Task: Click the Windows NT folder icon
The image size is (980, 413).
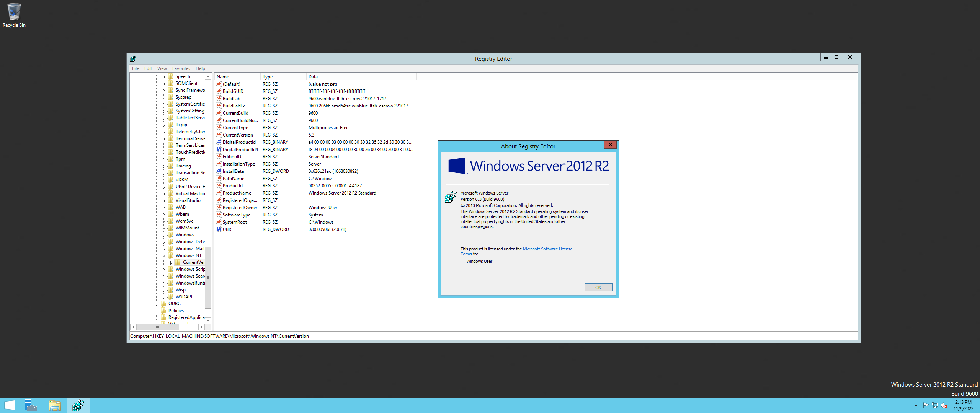Action: tap(171, 255)
